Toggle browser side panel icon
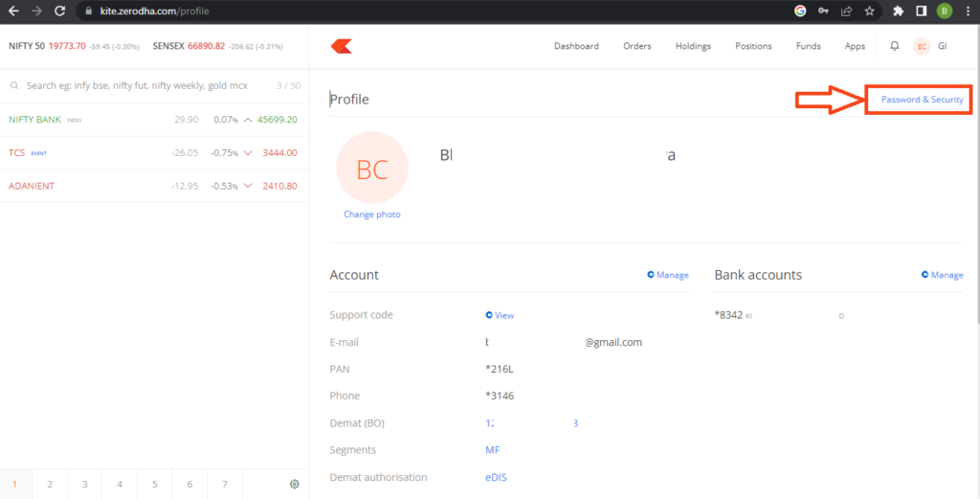The height and width of the screenshot is (499, 980). click(922, 11)
